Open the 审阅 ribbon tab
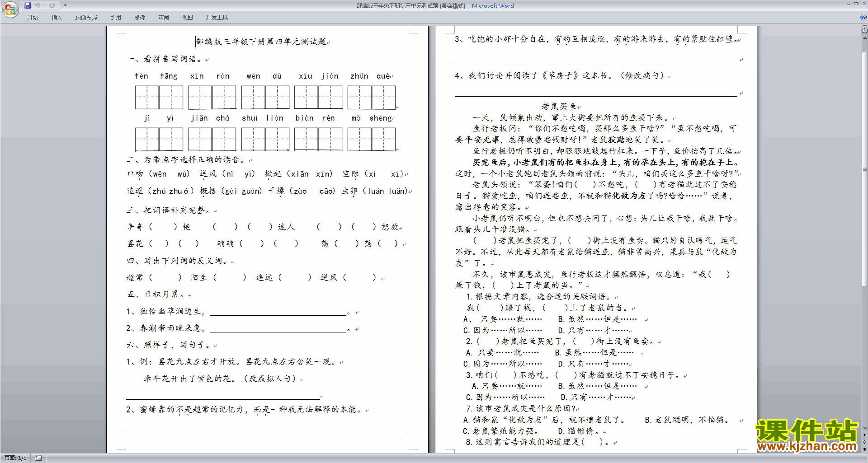The height and width of the screenshot is (463, 868). (x=164, y=18)
